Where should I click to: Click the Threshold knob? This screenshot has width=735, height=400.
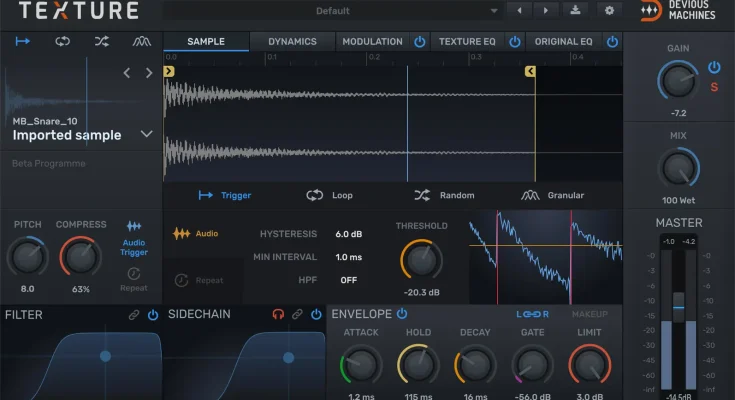coord(421,259)
